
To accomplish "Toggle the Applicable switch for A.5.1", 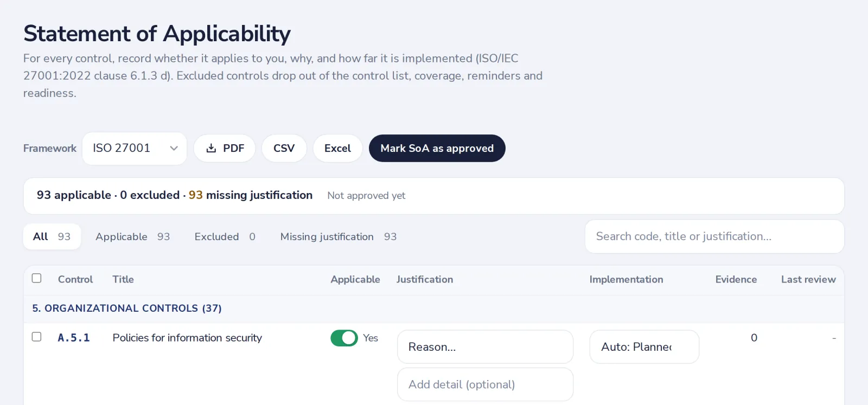I will (x=344, y=338).
